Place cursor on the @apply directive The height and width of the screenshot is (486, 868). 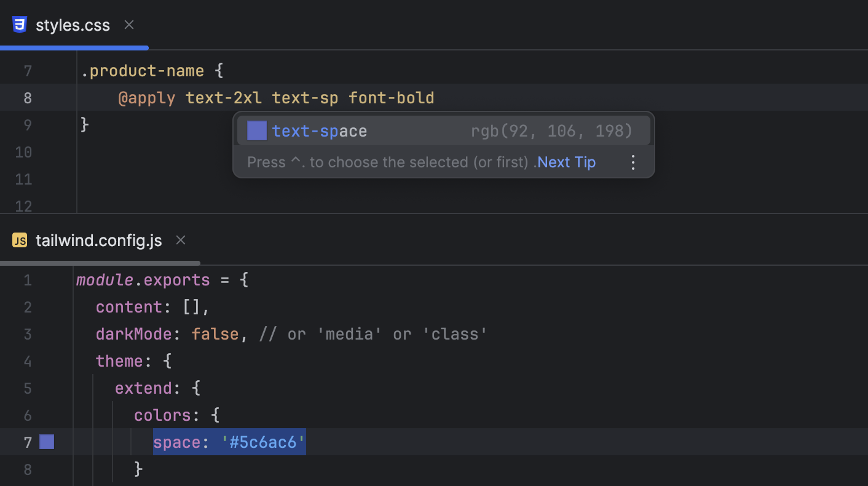click(x=147, y=97)
